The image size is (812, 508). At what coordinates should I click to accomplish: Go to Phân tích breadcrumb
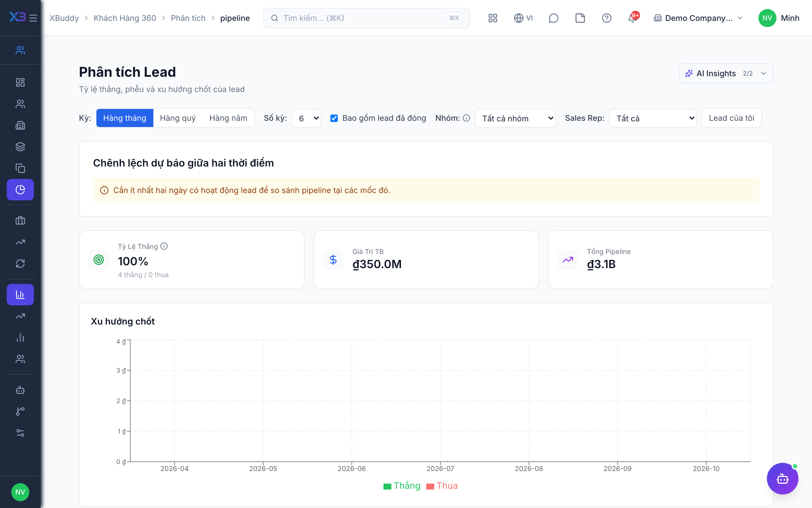point(188,18)
